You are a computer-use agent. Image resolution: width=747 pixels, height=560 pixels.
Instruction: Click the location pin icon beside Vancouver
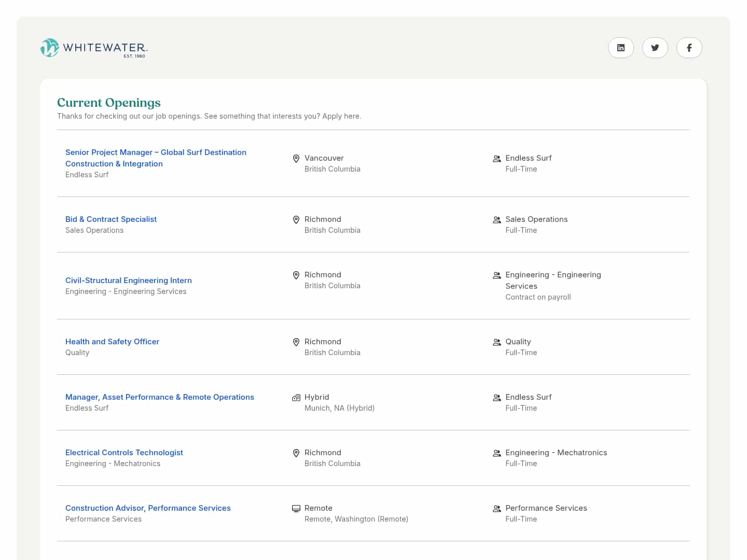click(x=296, y=159)
